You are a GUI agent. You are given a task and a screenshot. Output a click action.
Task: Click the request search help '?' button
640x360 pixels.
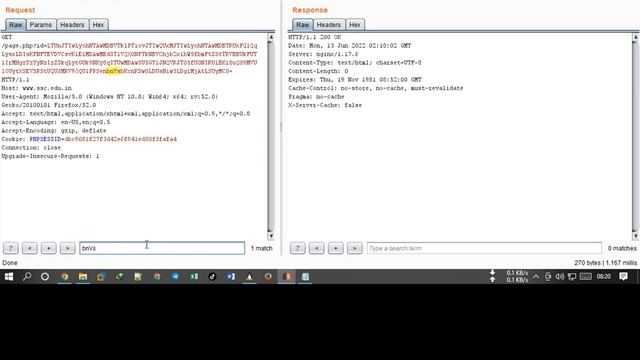[11, 248]
